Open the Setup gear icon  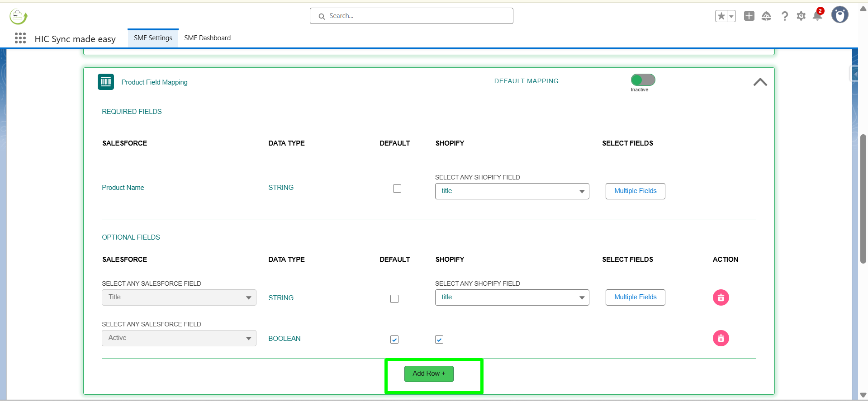click(x=801, y=16)
